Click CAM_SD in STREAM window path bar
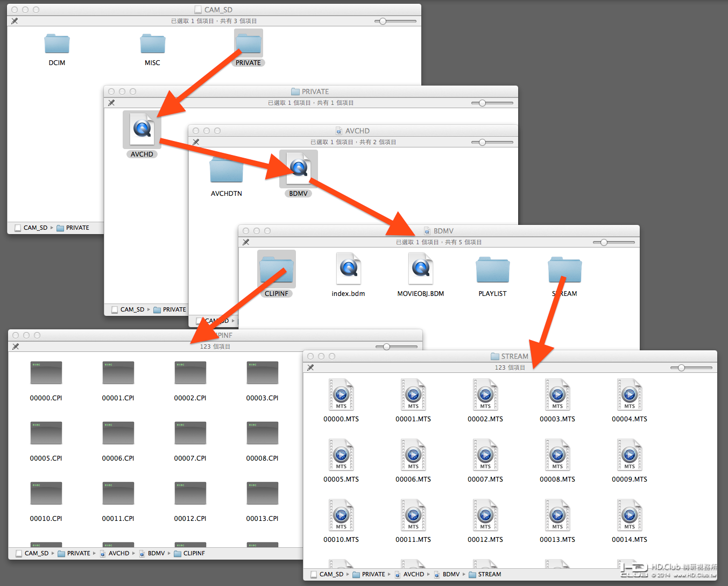This screenshot has width=728, height=586. click(x=327, y=574)
